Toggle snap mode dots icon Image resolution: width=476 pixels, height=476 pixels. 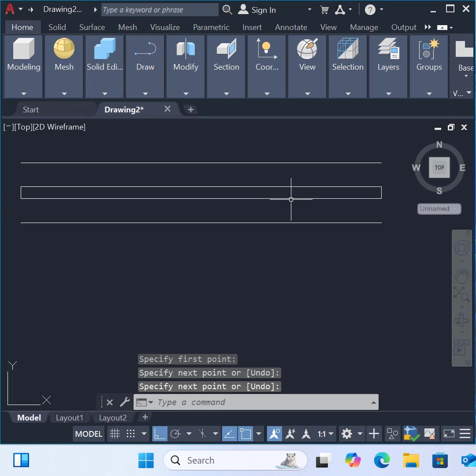point(130,434)
